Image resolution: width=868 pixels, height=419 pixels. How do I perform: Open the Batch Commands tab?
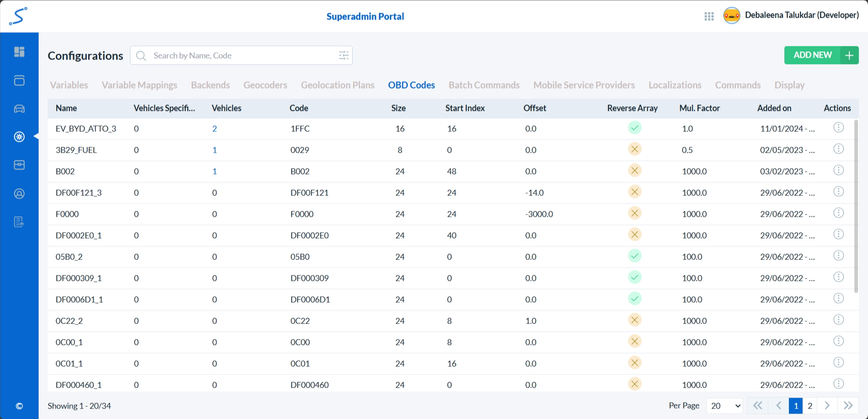(x=484, y=85)
